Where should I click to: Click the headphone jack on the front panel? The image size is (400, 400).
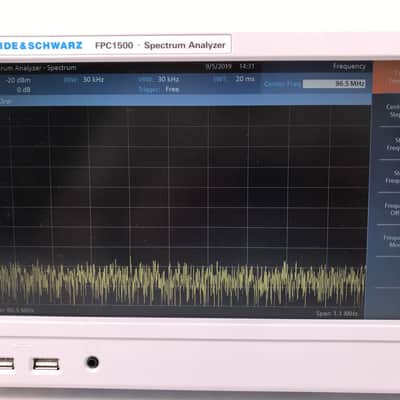point(92,362)
